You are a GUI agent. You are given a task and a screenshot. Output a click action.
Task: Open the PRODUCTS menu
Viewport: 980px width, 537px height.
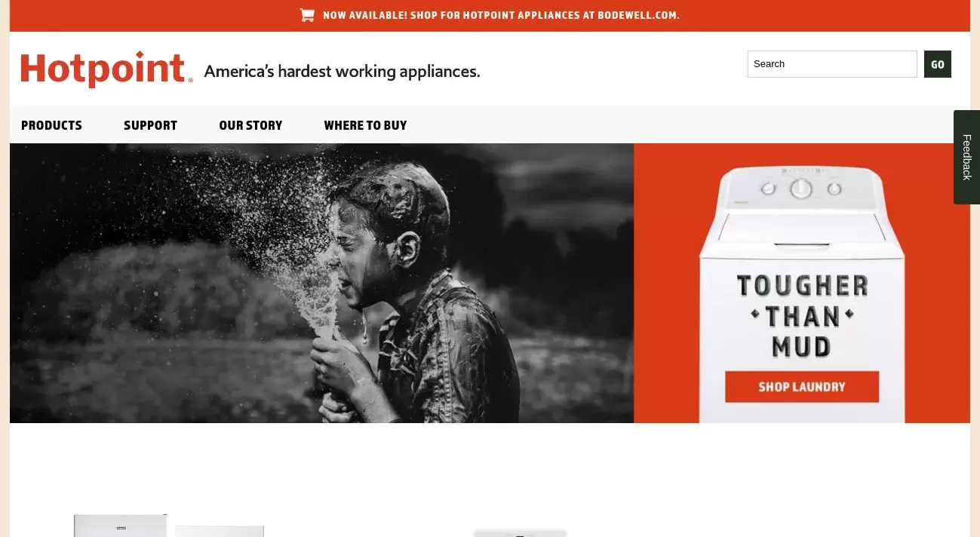[51, 125]
